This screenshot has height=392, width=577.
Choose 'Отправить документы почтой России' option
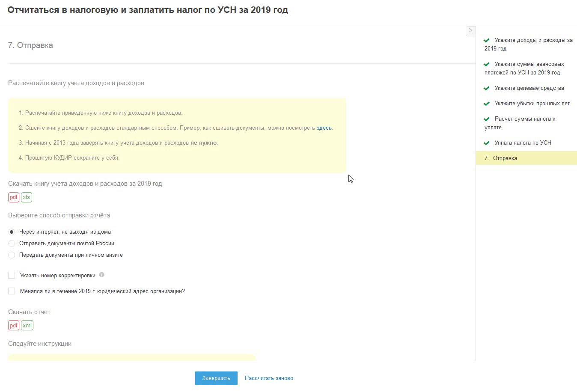point(12,244)
